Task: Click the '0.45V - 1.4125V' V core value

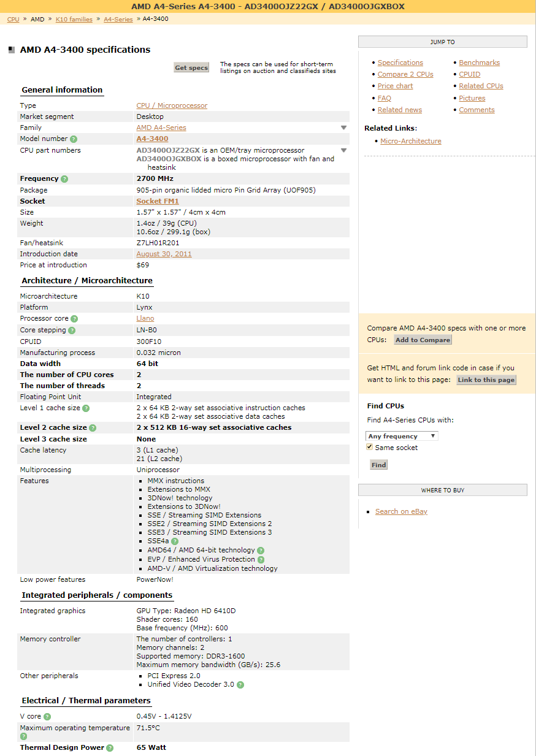Action: pyautogui.click(x=164, y=716)
